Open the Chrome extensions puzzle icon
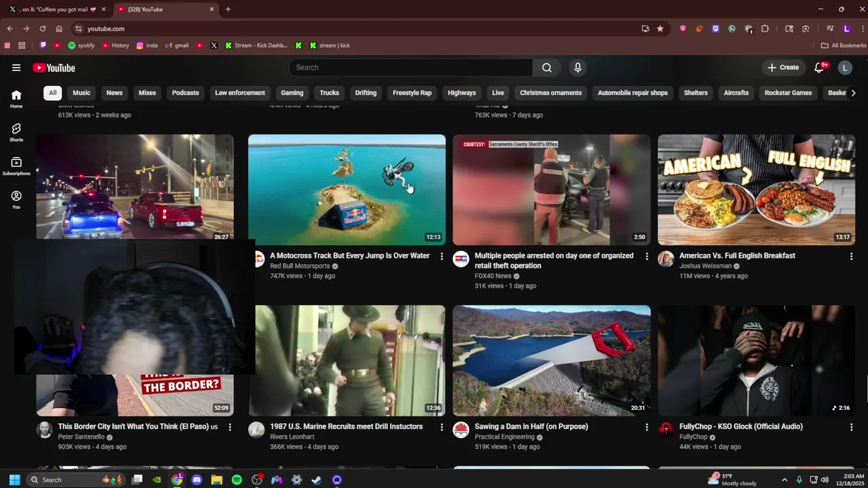 point(765,28)
